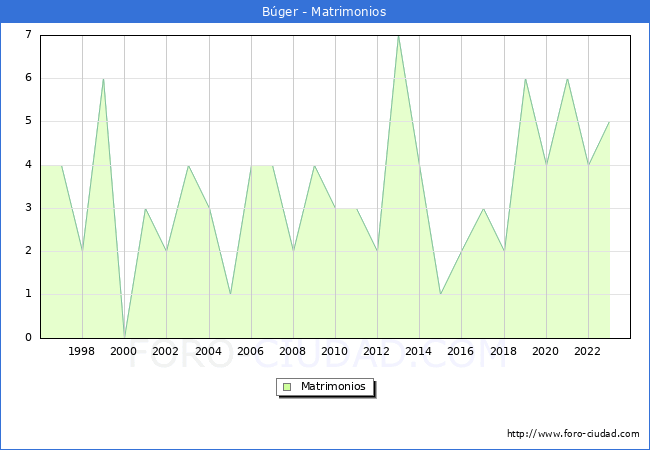Click the 2010 x-axis label
This screenshot has width=650, height=450.
[x=335, y=351]
